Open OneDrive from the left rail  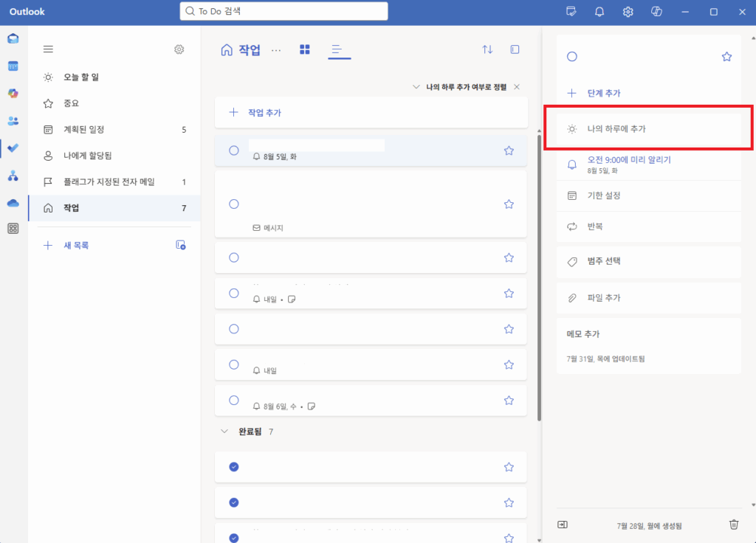pos(13,201)
